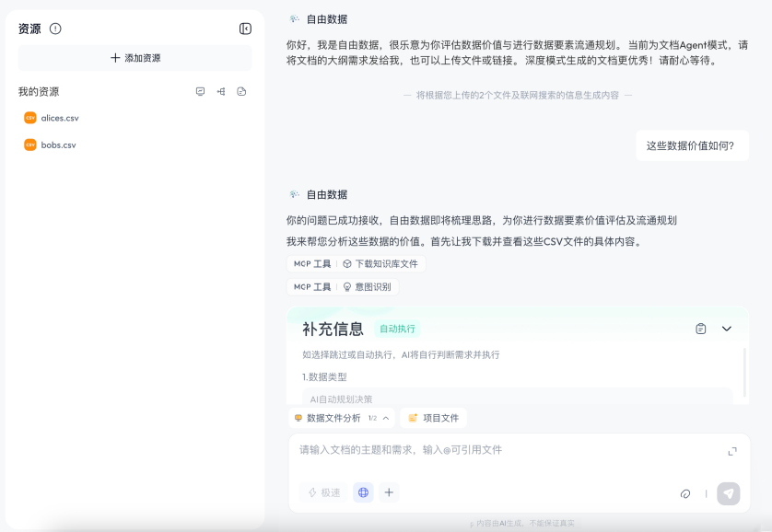Screen dimensions: 772x532
Task: Collapse the 补充信息 card with chevron
Action: (x=727, y=329)
